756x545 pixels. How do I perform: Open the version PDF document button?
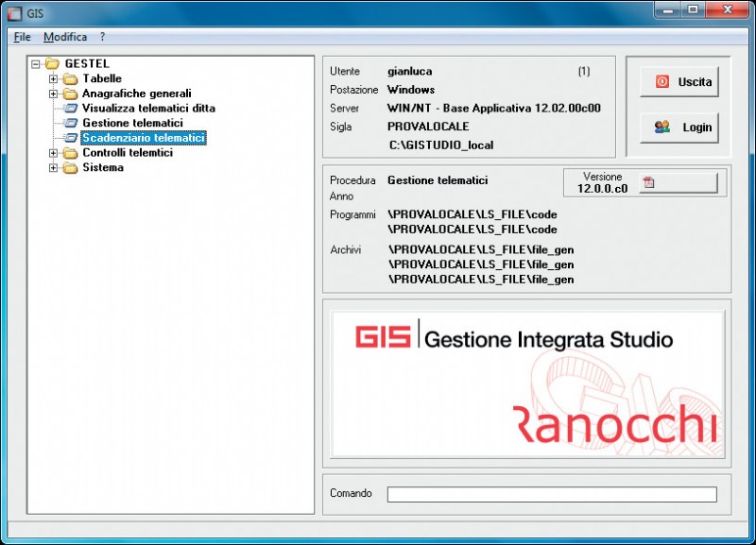point(679,183)
